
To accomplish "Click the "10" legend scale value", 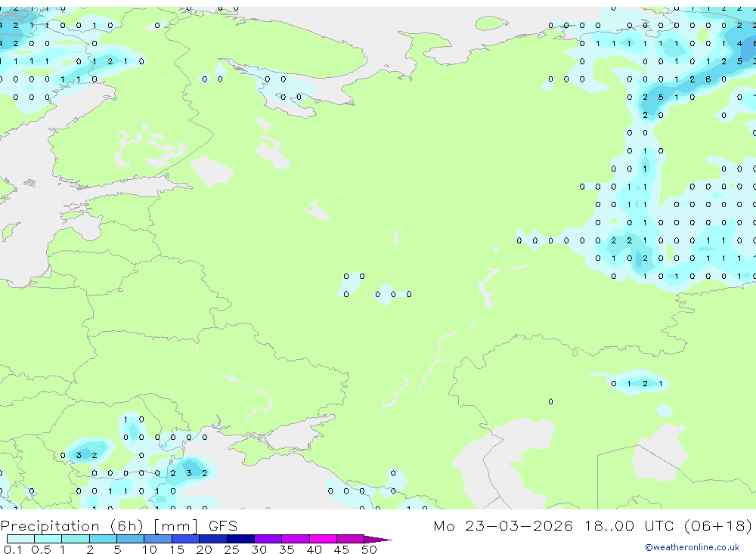I will [x=149, y=549].
